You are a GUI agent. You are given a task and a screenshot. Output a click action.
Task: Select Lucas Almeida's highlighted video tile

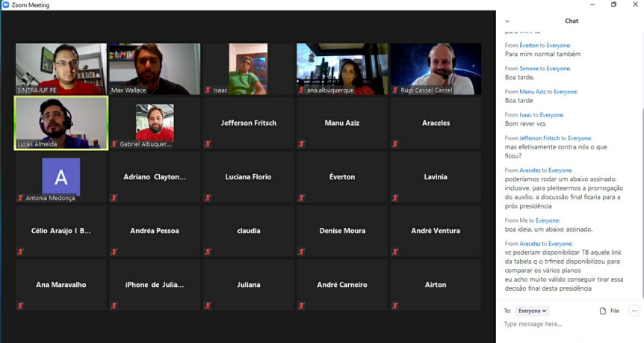point(61,123)
